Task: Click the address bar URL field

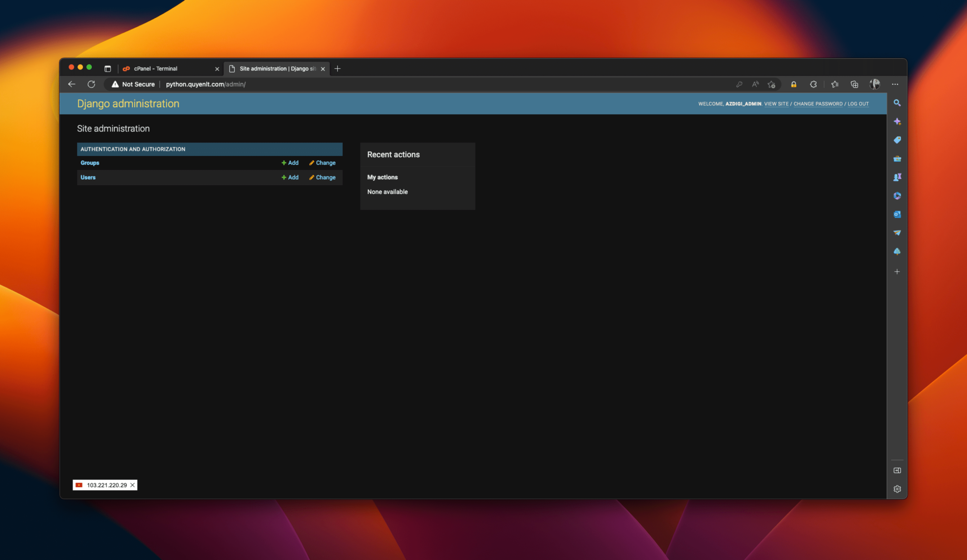Action: click(x=345, y=84)
